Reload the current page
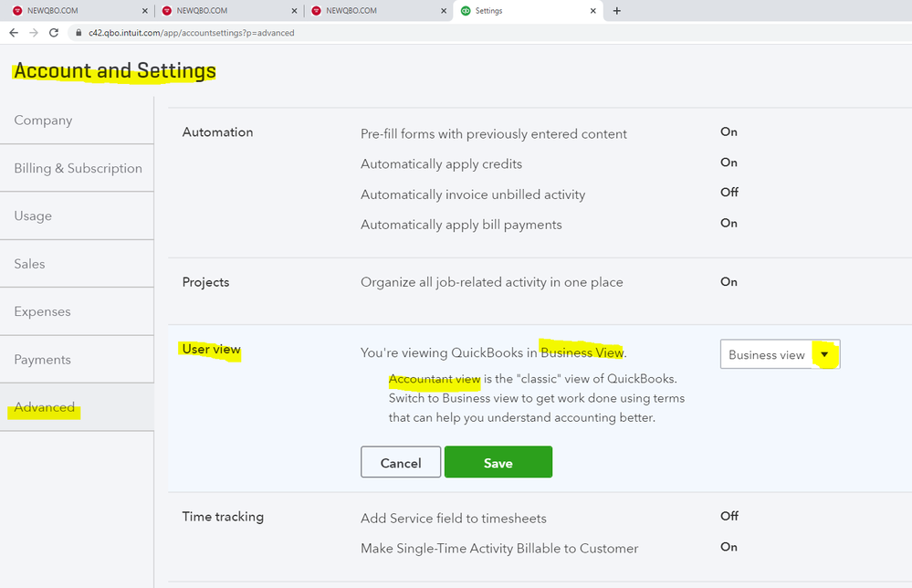Screen dimensions: 912x588 tap(54, 33)
